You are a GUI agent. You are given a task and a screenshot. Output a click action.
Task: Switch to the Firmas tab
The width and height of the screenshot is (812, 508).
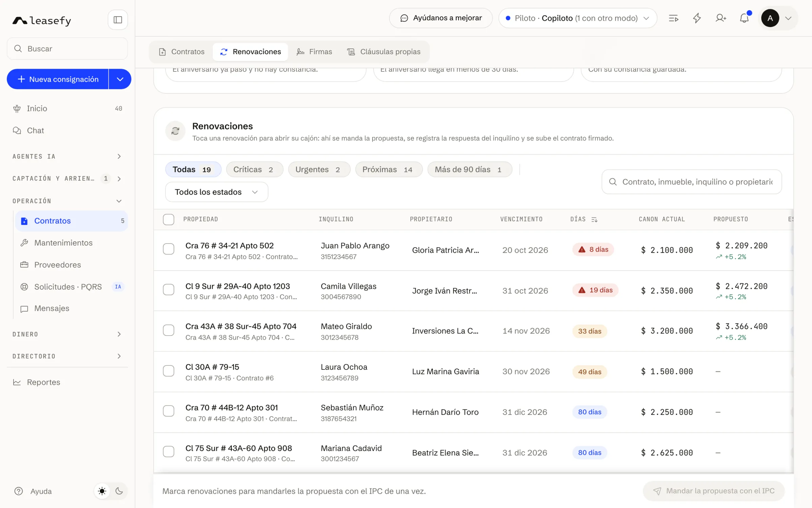pyautogui.click(x=314, y=52)
